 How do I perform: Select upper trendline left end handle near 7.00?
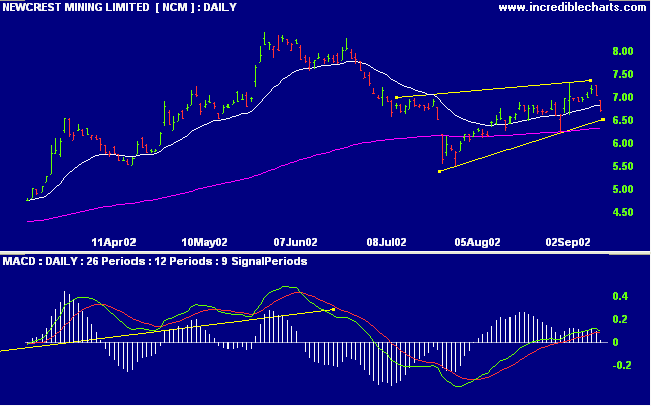pyautogui.click(x=396, y=98)
